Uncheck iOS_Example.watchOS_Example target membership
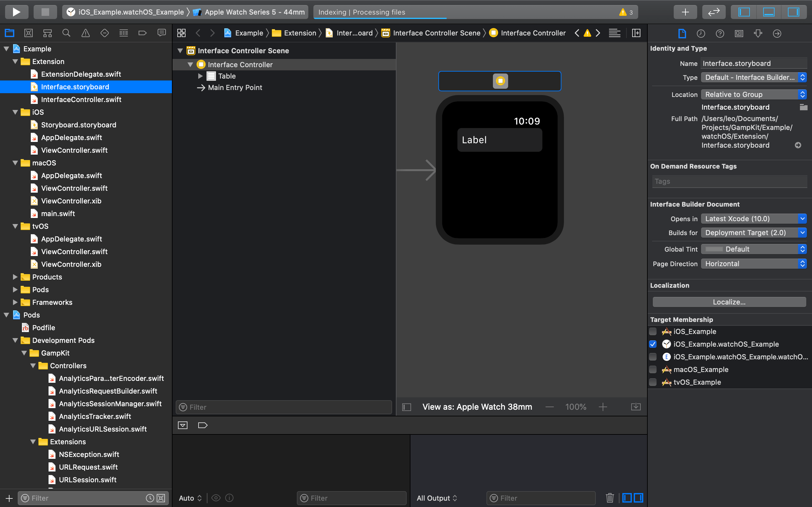This screenshot has width=812, height=507. point(653,344)
